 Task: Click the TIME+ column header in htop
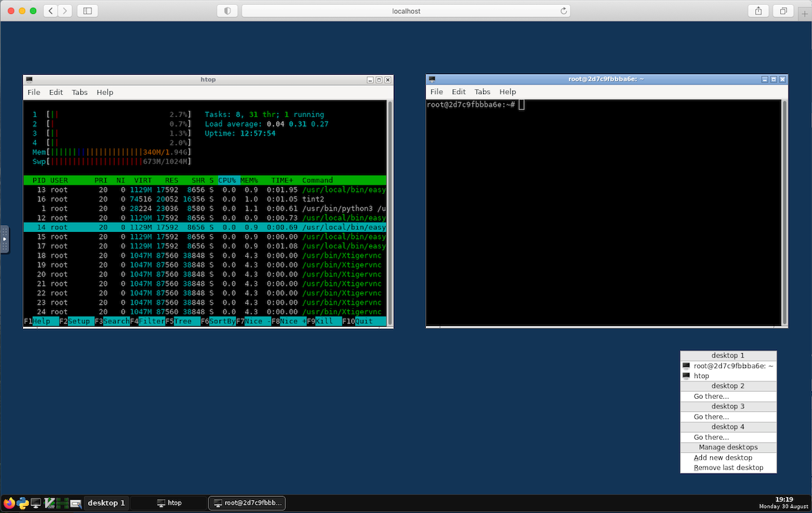pyautogui.click(x=282, y=180)
